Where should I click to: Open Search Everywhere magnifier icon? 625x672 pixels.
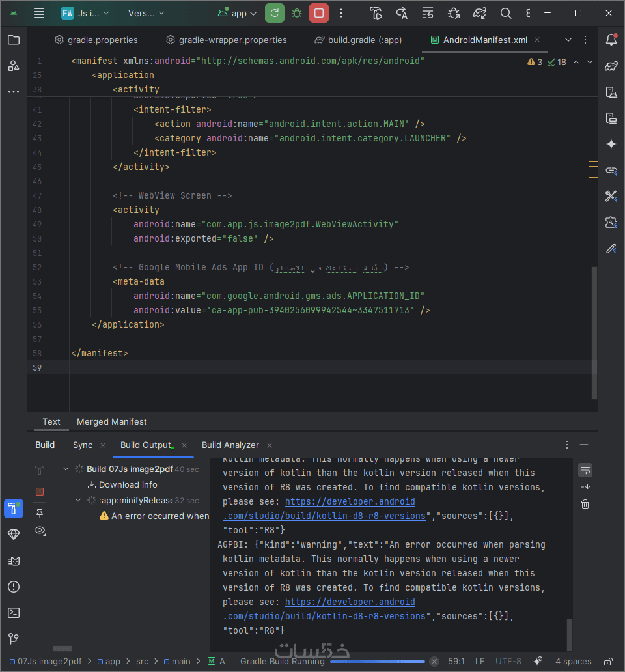505,13
